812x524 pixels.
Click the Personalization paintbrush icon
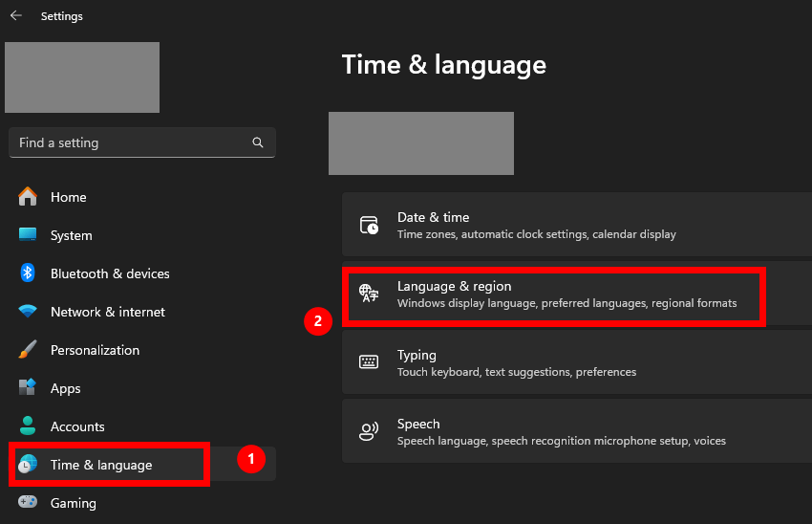pyautogui.click(x=28, y=350)
